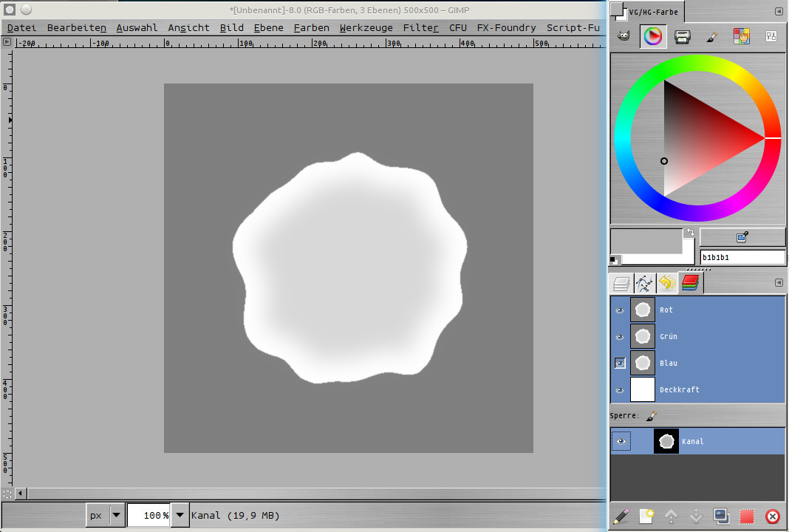Select the GIMP Wilber color selector icon
The height and width of the screenshot is (532, 789).
coord(624,37)
